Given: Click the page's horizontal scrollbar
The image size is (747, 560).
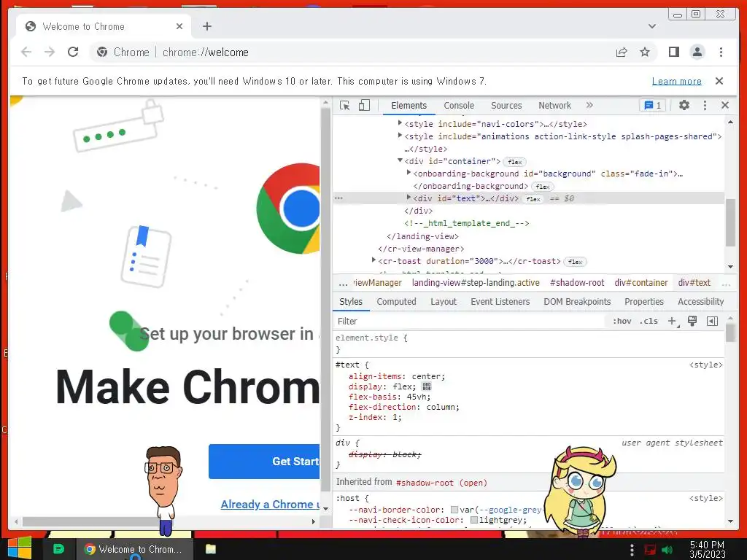Looking at the screenshot, I should pos(164,521).
